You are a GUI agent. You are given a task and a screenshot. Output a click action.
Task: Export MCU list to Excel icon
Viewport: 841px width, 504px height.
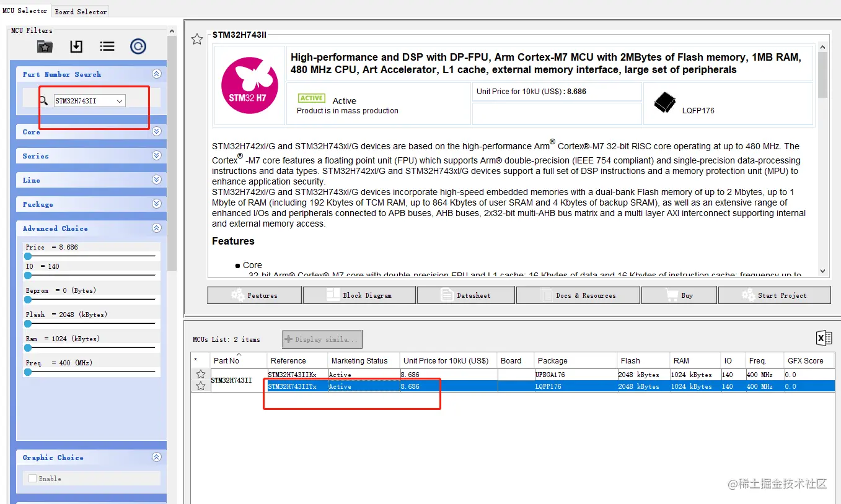[x=824, y=338]
